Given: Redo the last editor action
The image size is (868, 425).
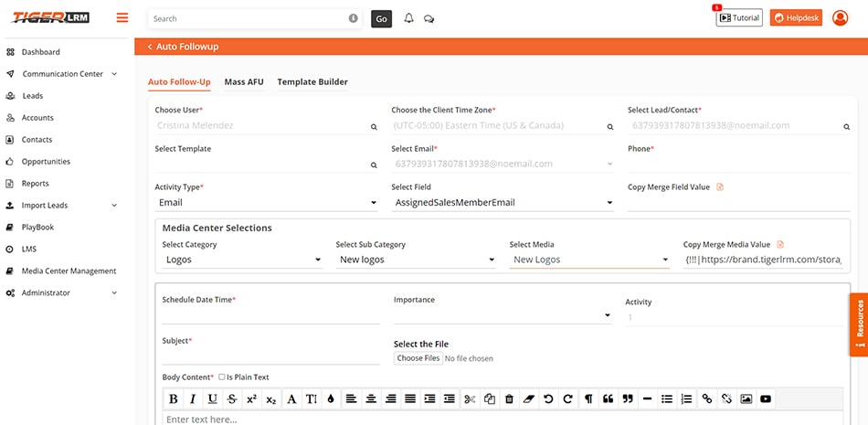Looking at the screenshot, I should coord(568,398).
